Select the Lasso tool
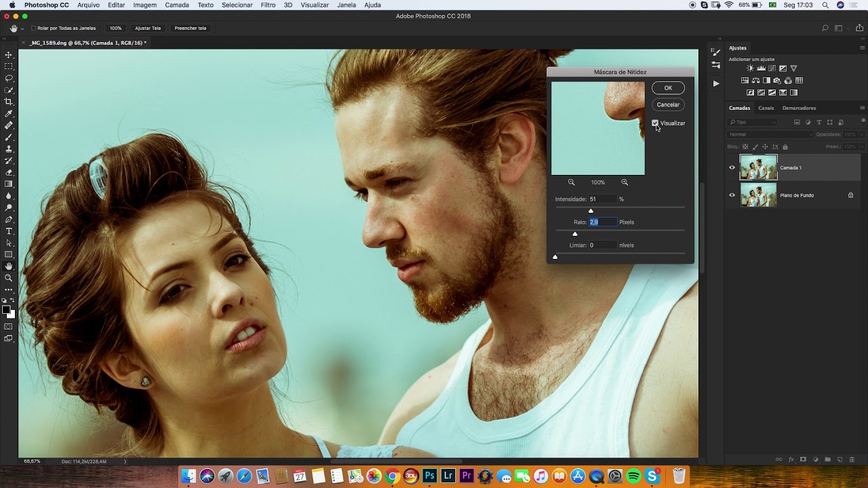Image resolution: width=868 pixels, height=488 pixels. (x=9, y=79)
